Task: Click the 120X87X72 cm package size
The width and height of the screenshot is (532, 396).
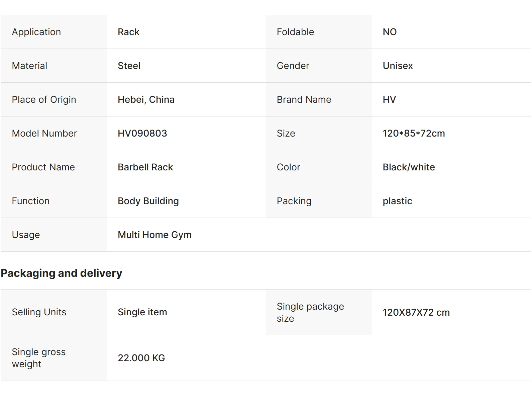Action: pyautogui.click(x=416, y=313)
